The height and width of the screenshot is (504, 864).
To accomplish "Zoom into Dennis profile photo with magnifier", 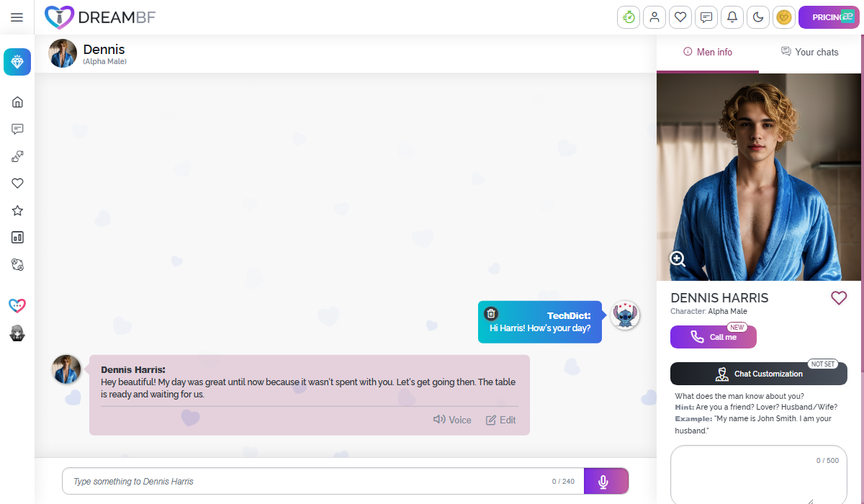I will [x=677, y=259].
